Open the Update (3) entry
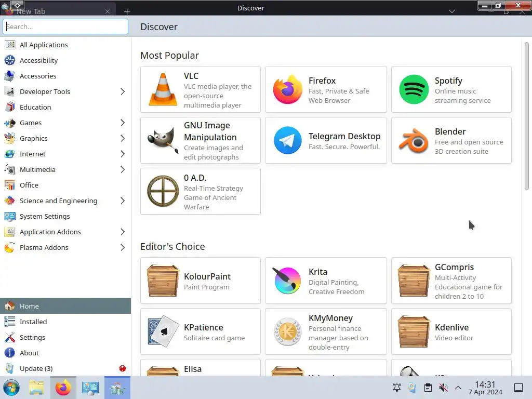Image resolution: width=532 pixels, height=399 pixels. pyautogui.click(x=65, y=368)
